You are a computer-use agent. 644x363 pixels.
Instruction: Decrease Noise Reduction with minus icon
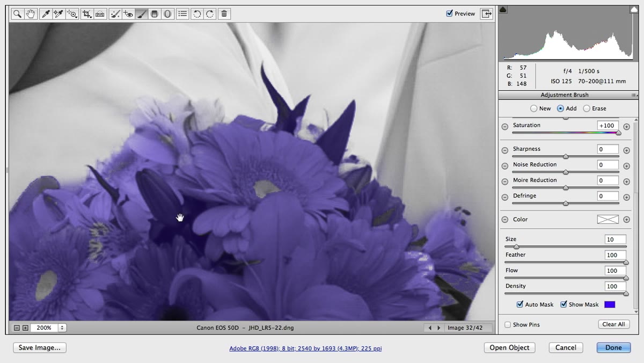pos(504,166)
